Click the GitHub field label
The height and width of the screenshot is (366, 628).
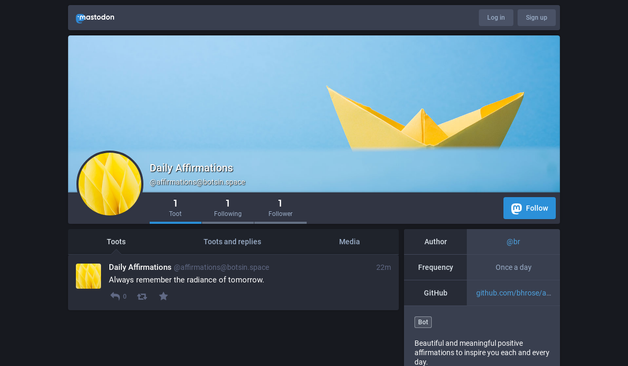coord(435,293)
